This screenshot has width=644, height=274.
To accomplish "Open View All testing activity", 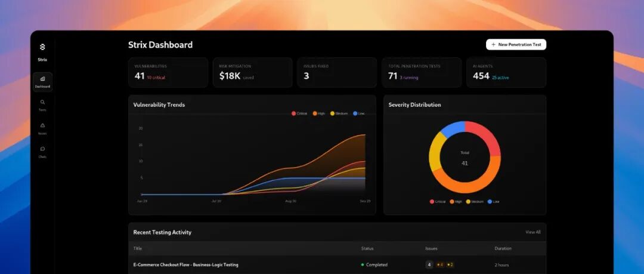I will point(532,232).
